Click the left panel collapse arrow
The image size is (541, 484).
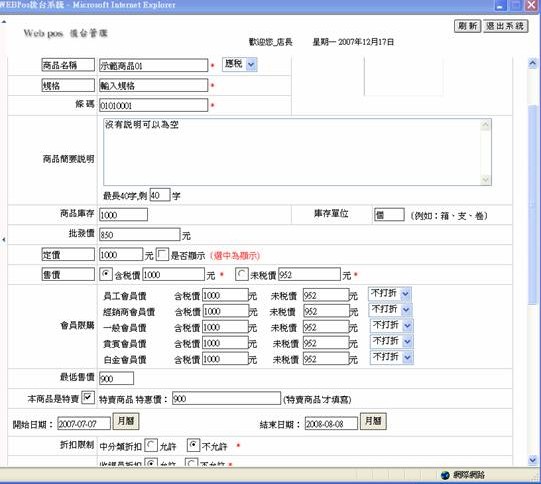click(3, 239)
